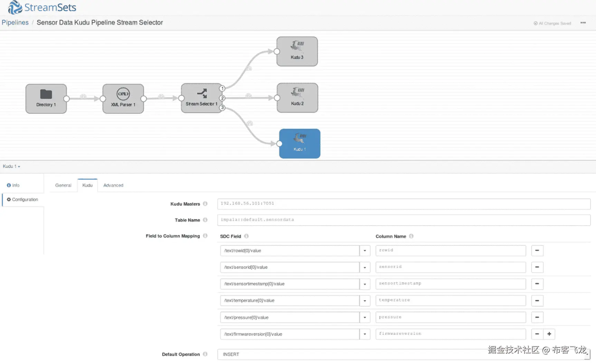Click the sensorid column name field
Screen dimensions: 596x364
tap(451, 267)
